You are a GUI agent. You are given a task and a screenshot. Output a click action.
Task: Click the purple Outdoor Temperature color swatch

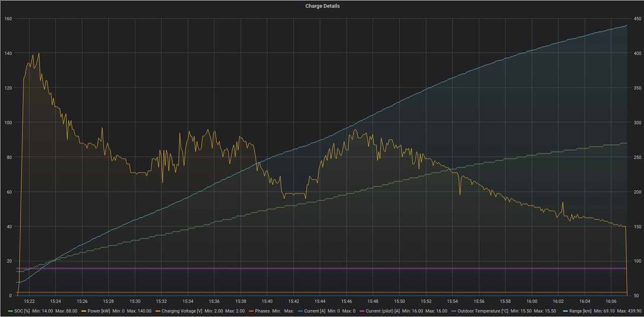(454, 311)
